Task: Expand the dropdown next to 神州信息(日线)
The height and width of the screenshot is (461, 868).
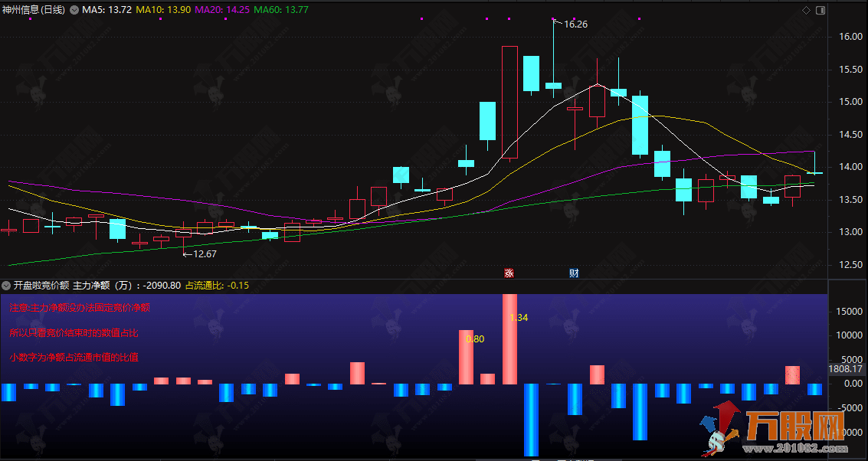Action: (x=74, y=10)
